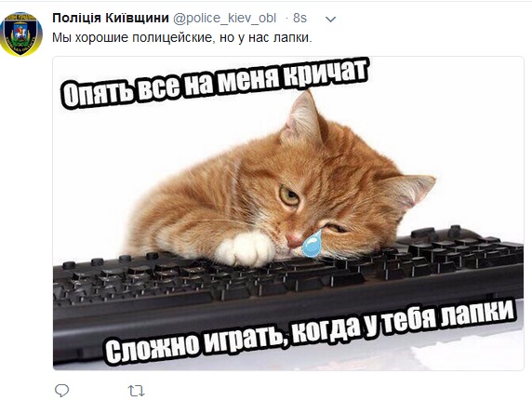Expand the tweet options chevron
The width and height of the screenshot is (532, 401).
(x=330, y=20)
